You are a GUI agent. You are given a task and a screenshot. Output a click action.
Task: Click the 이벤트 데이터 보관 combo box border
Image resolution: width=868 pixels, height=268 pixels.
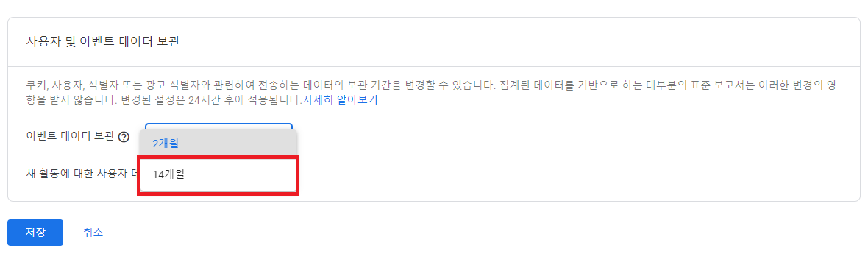(x=218, y=126)
